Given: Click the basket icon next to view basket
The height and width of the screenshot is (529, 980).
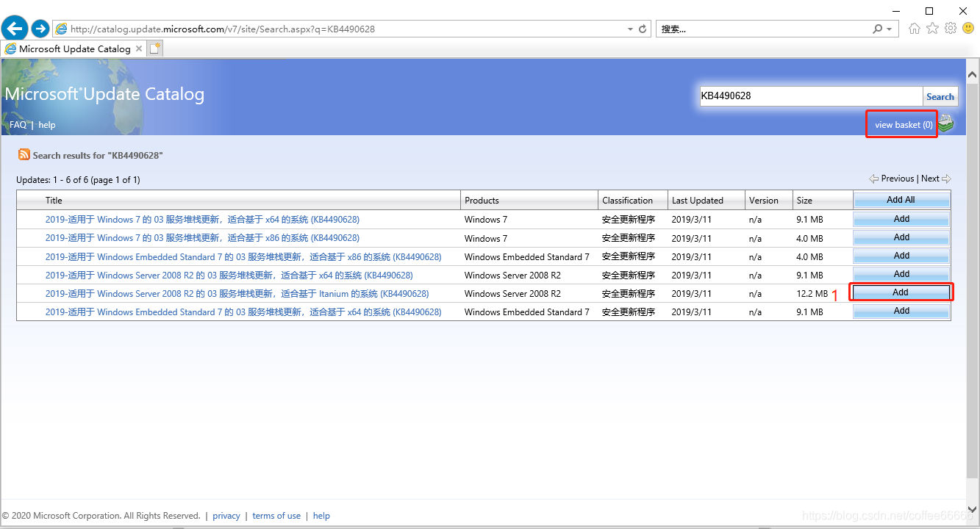Looking at the screenshot, I should click(x=945, y=124).
